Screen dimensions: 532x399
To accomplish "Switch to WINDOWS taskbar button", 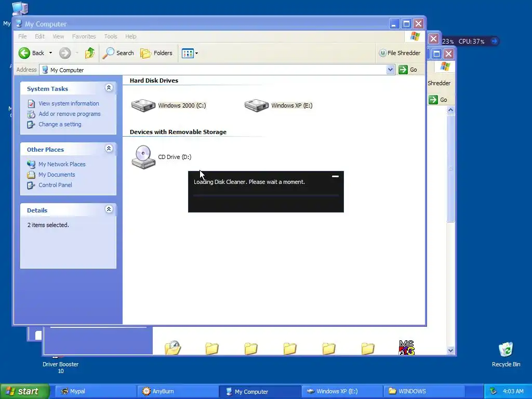I will 423,391.
